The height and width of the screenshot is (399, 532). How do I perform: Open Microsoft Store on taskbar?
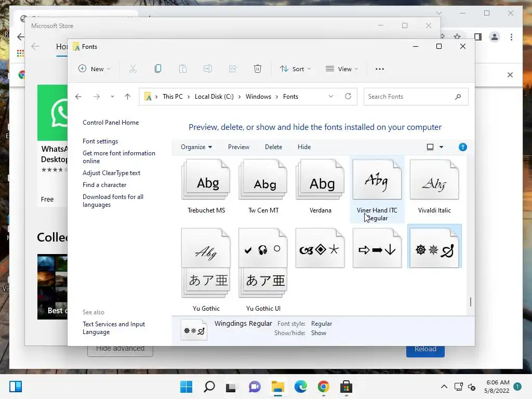coord(346,387)
